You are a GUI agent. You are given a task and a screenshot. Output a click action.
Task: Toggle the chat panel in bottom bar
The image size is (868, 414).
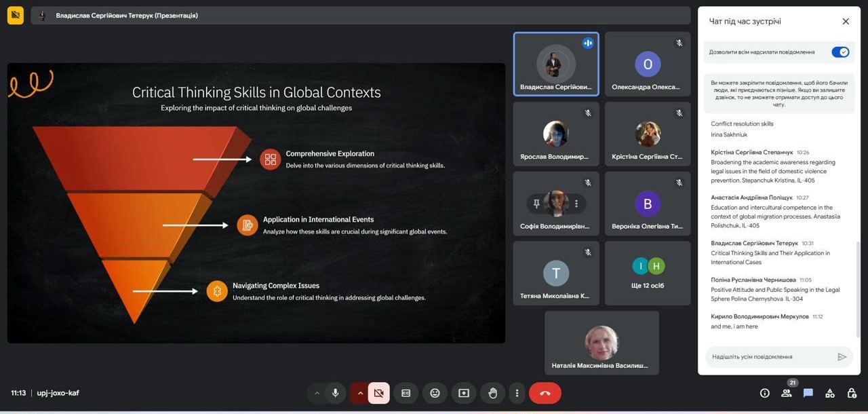coord(808,393)
